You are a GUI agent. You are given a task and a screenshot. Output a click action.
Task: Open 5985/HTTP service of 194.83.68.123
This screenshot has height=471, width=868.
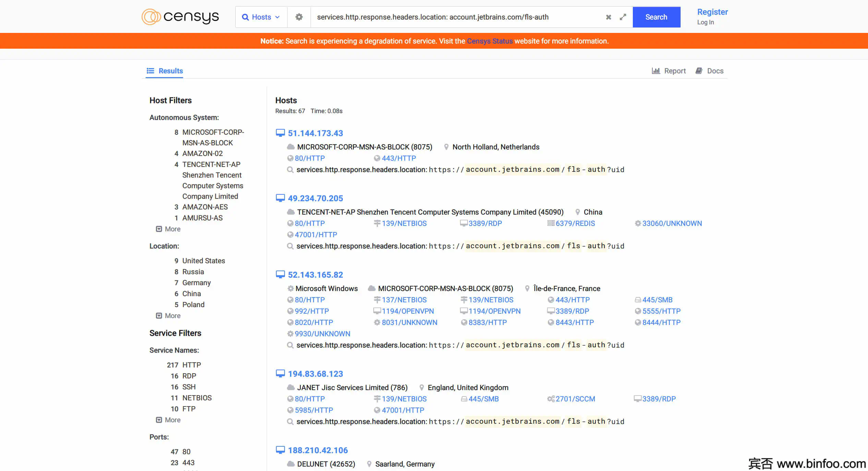pos(314,410)
